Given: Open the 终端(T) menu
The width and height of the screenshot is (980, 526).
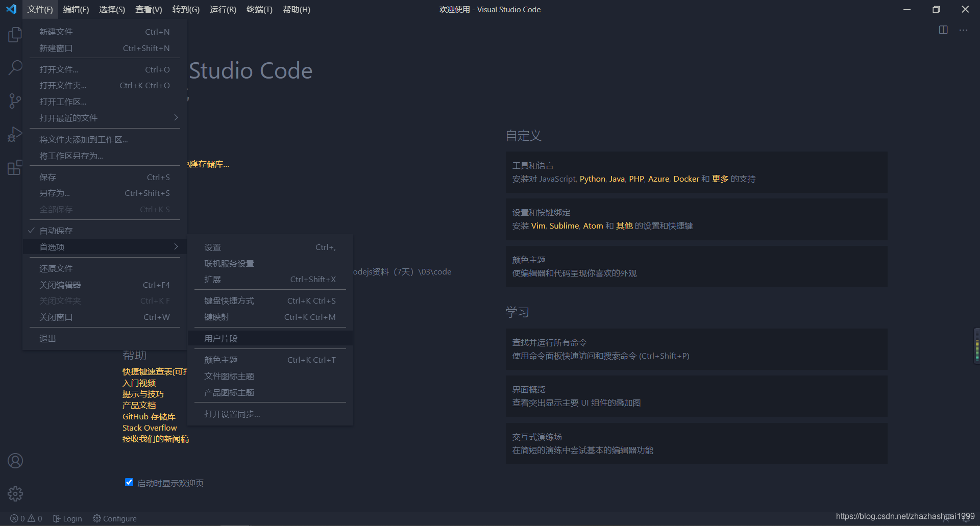Looking at the screenshot, I should pyautogui.click(x=259, y=9).
